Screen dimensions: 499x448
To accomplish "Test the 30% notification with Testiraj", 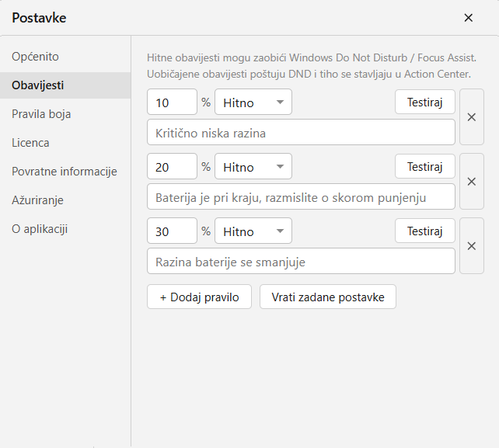I will 425,231.
